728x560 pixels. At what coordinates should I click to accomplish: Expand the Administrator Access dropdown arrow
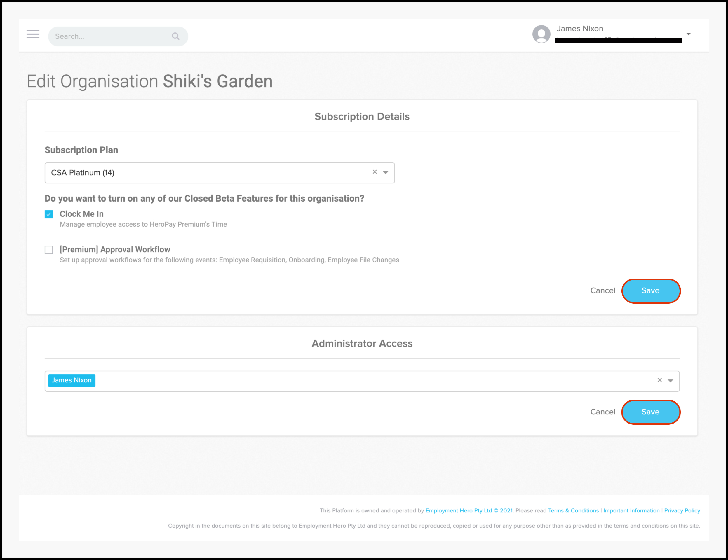coord(670,381)
